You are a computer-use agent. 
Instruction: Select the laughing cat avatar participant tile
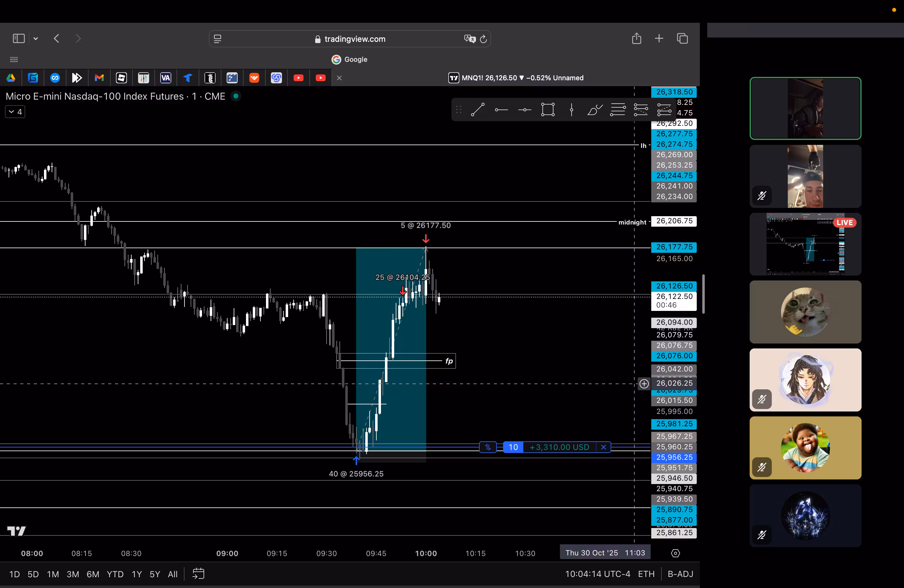(805, 312)
